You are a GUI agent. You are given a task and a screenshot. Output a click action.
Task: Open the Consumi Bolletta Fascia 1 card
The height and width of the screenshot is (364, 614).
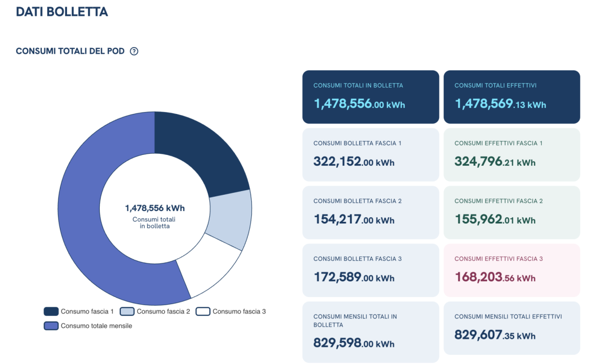click(370, 155)
